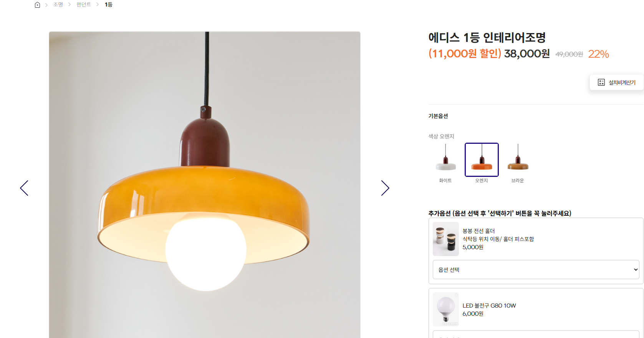This screenshot has width=644, height=338.
Task: Click the LED 볼전구 G80 thumbnail
Action: 446,309
